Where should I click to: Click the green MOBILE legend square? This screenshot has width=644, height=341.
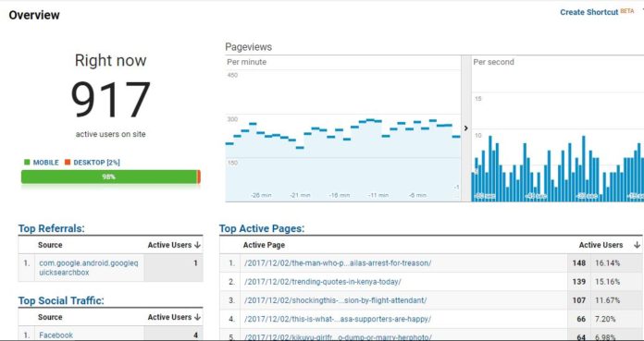coord(27,162)
